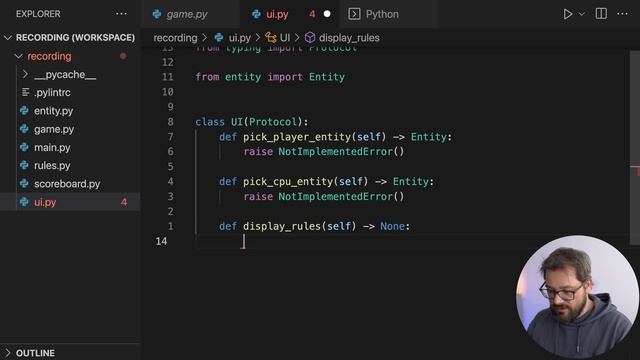Select ui.py in the explorer
640x360 pixels.
tap(70, 202)
